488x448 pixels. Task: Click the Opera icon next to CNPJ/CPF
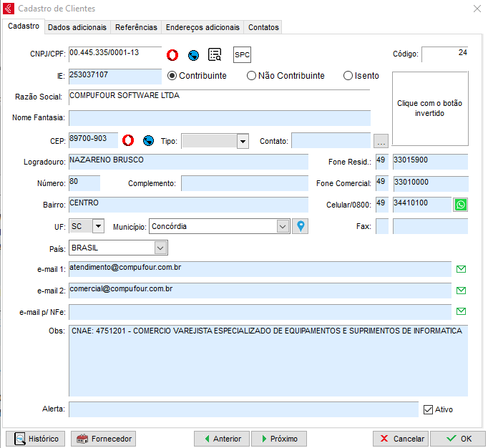coord(172,55)
